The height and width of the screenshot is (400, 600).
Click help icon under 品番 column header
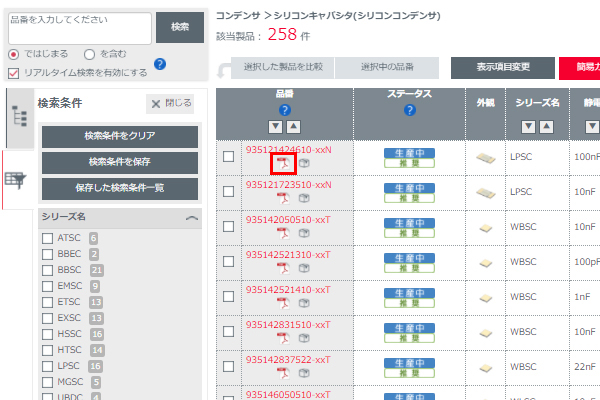pos(285,110)
